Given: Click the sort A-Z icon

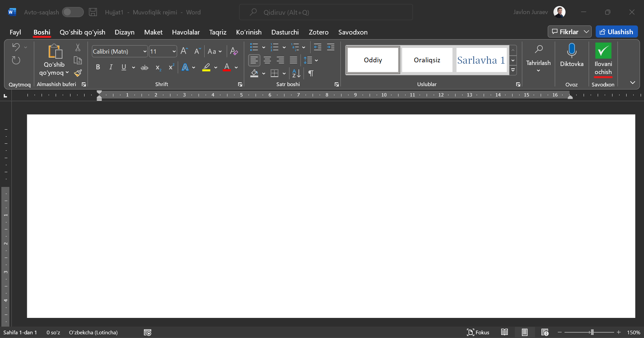Looking at the screenshot, I should pos(296,73).
